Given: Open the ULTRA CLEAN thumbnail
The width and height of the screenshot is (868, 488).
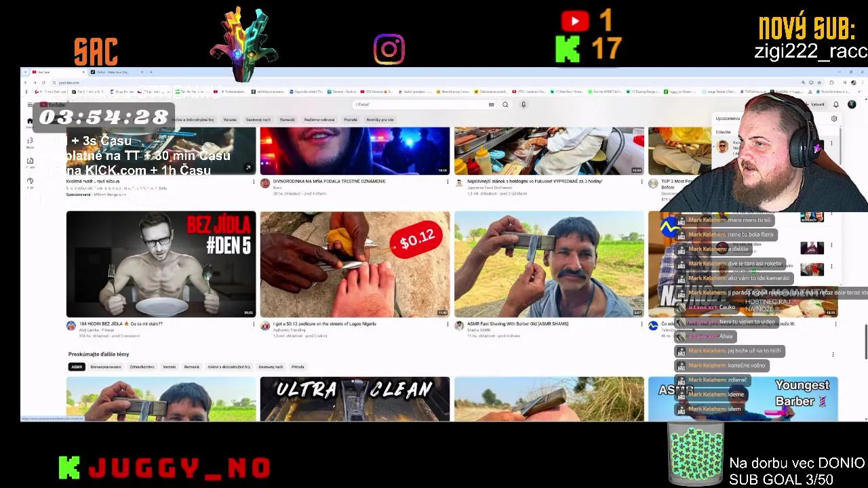Looking at the screenshot, I should pyautogui.click(x=355, y=399).
